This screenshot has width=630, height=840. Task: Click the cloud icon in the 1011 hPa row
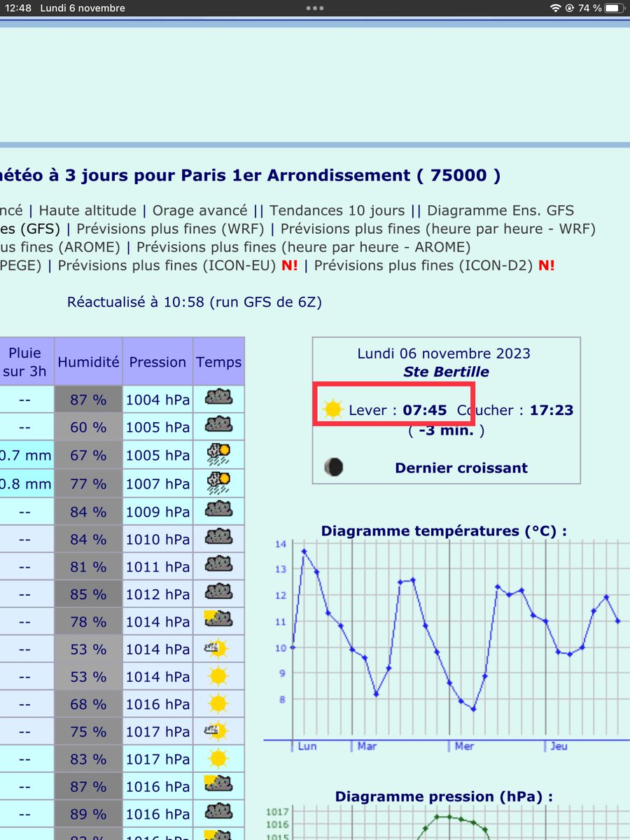click(218, 564)
